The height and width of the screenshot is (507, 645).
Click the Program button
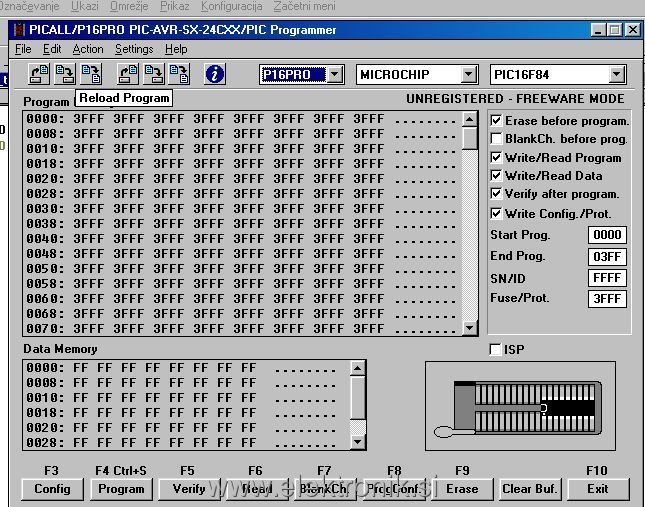[121, 489]
